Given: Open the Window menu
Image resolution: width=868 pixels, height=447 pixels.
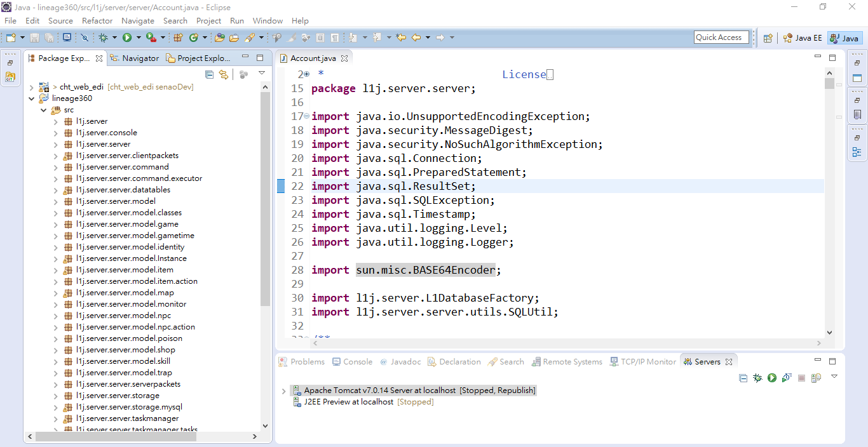Looking at the screenshot, I should 268,20.
